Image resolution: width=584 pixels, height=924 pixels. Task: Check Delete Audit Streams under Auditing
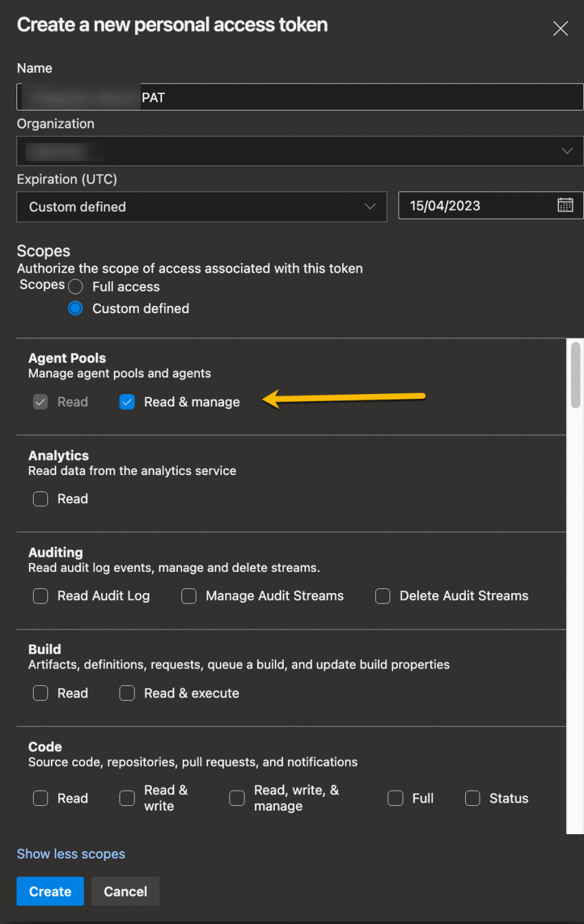point(382,596)
